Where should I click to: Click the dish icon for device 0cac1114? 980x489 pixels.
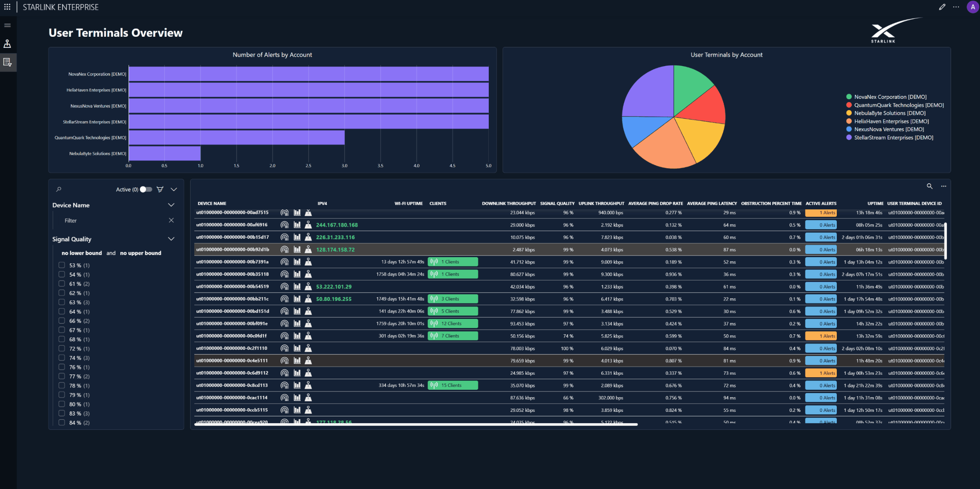tap(284, 398)
